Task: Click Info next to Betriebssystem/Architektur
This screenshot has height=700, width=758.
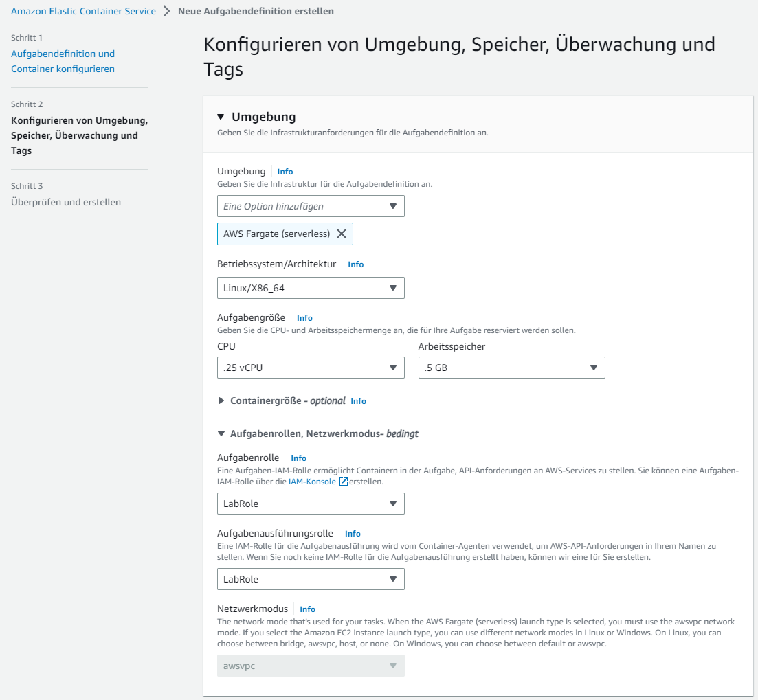Action: (x=356, y=264)
